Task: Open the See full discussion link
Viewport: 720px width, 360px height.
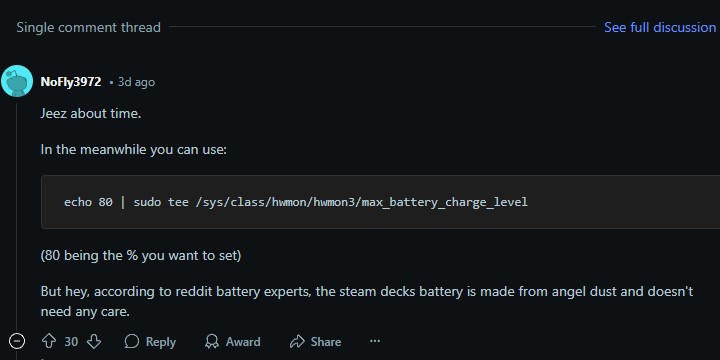Action: 660,27
